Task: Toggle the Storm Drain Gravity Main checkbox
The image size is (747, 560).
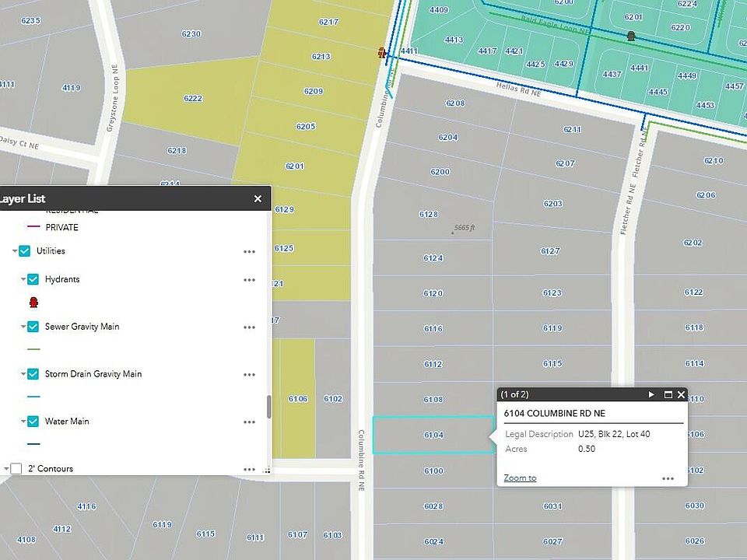Action: (33, 374)
